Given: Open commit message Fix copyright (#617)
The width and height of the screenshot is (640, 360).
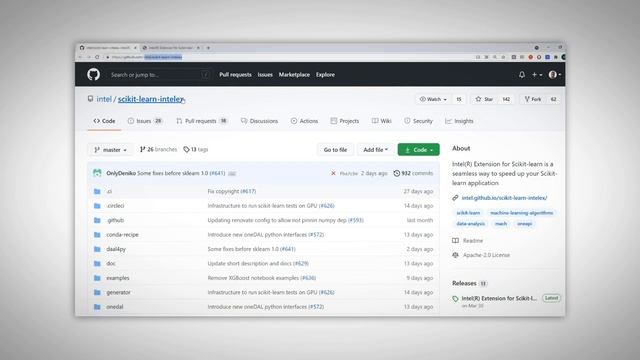Looking at the screenshot, I should point(231,191).
